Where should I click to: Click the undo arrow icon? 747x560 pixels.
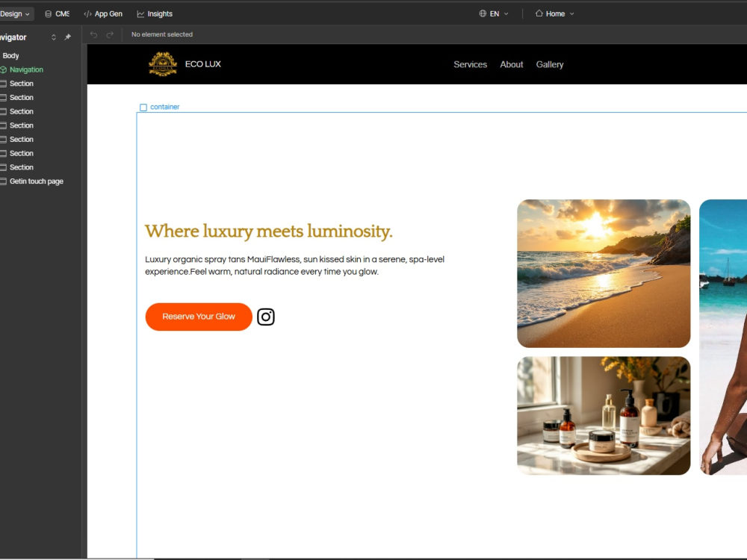click(x=94, y=35)
